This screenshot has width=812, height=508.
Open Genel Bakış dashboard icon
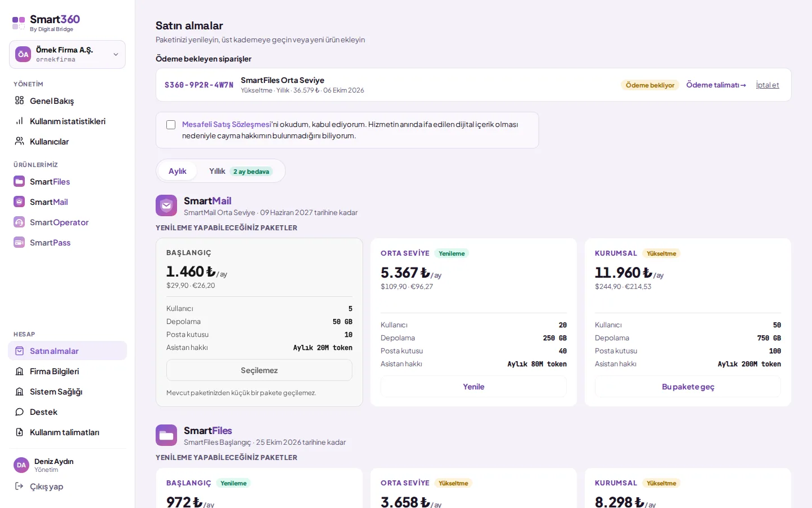(x=19, y=100)
